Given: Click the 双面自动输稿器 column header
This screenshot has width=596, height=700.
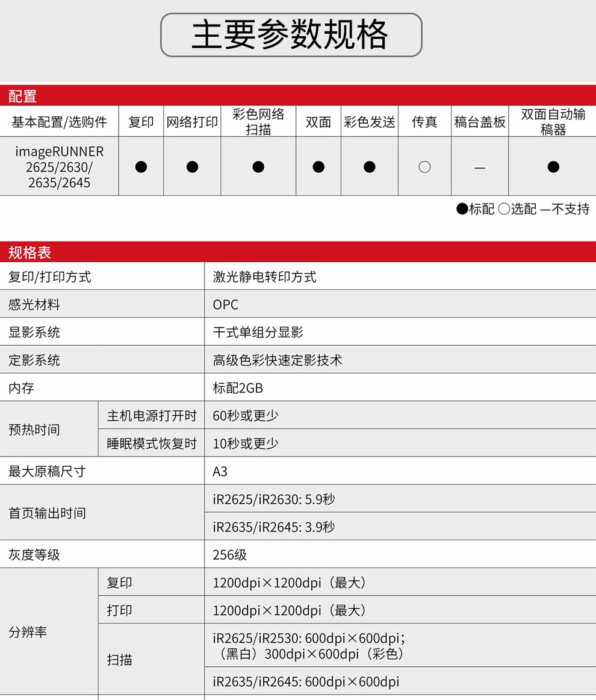Looking at the screenshot, I should tap(553, 122).
